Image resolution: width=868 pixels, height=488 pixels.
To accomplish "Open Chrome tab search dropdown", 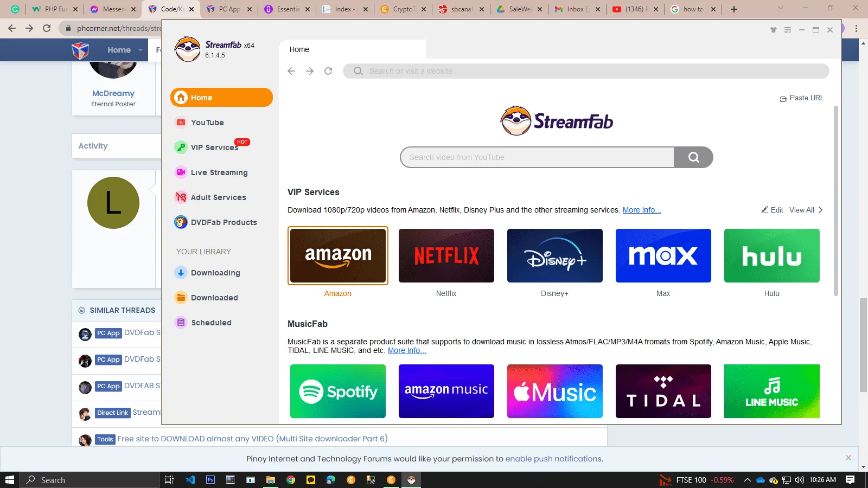I will tap(781, 8).
